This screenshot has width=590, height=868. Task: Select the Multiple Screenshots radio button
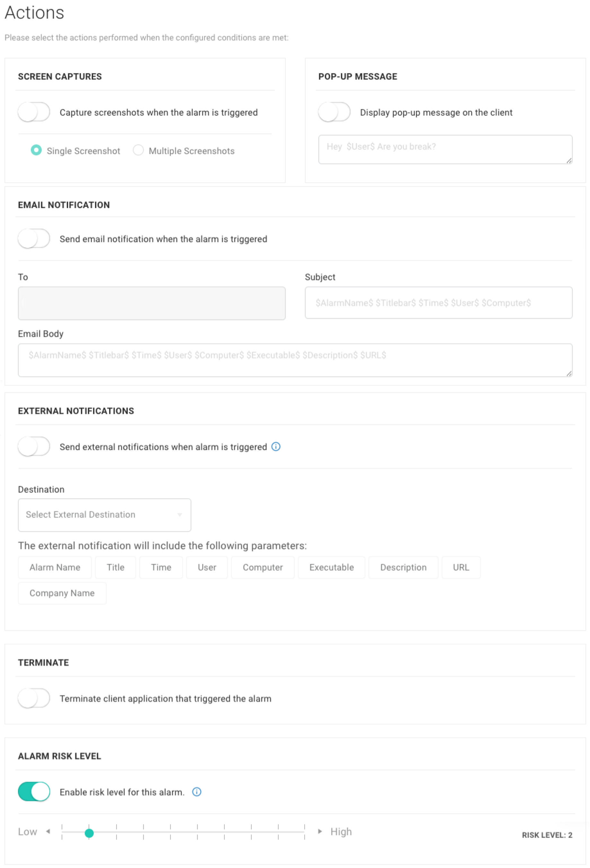pos(138,150)
